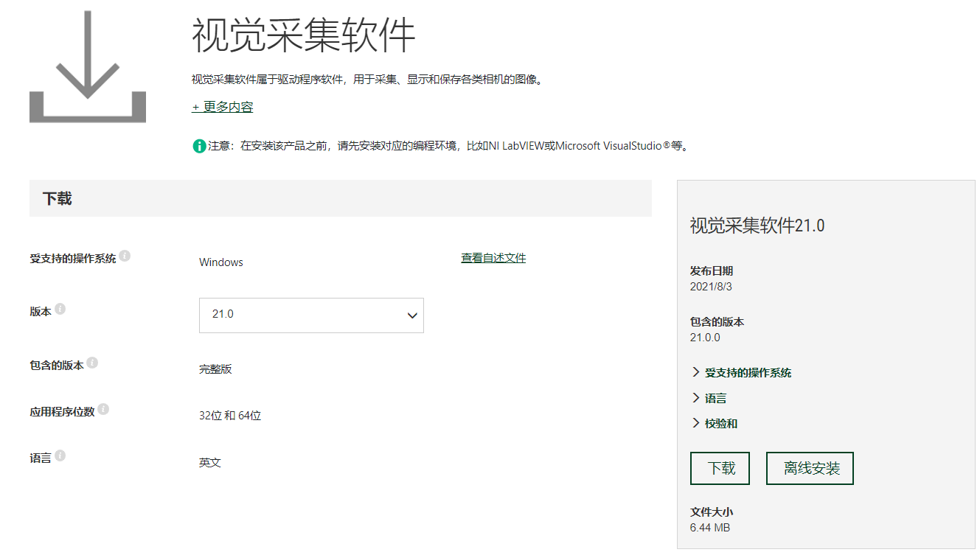The width and height of the screenshot is (980, 555).
Task: Click info icon beside 包含的版本 label
Action: click(x=92, y=363)
